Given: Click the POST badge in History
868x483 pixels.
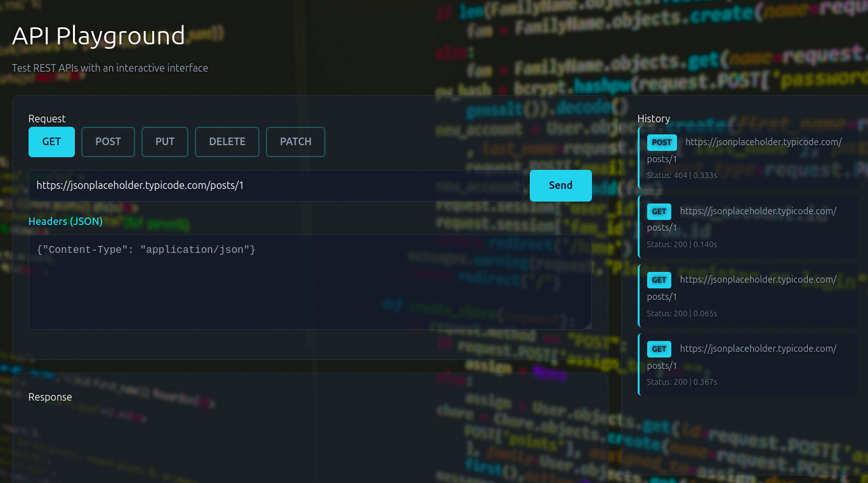Looking at the screenshot, I should (x=661, y=142).
